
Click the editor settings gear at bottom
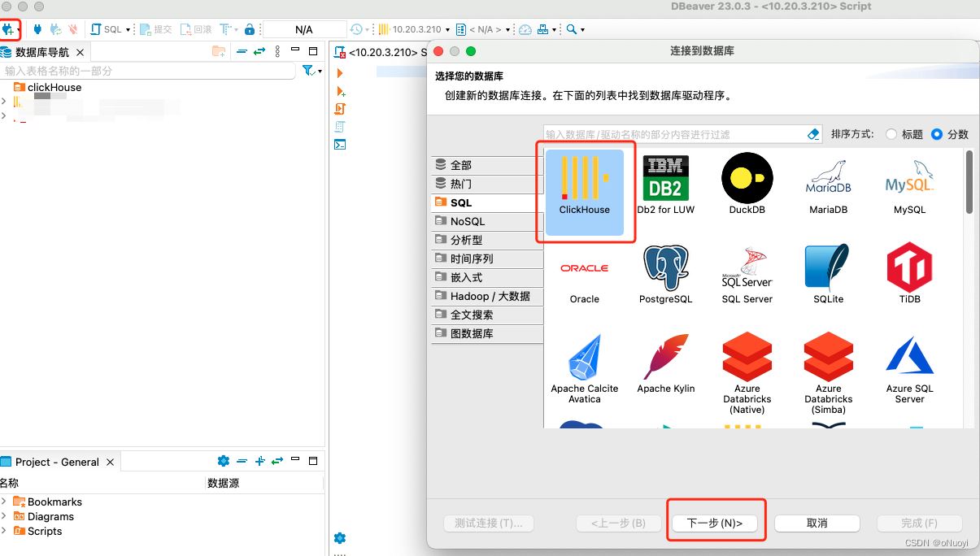pos(340,538)
